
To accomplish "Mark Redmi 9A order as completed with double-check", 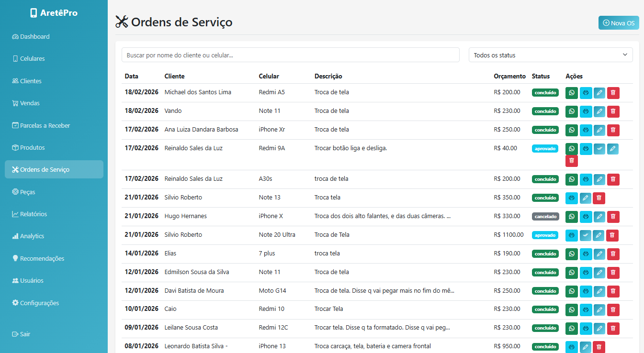I will (599, 149).
